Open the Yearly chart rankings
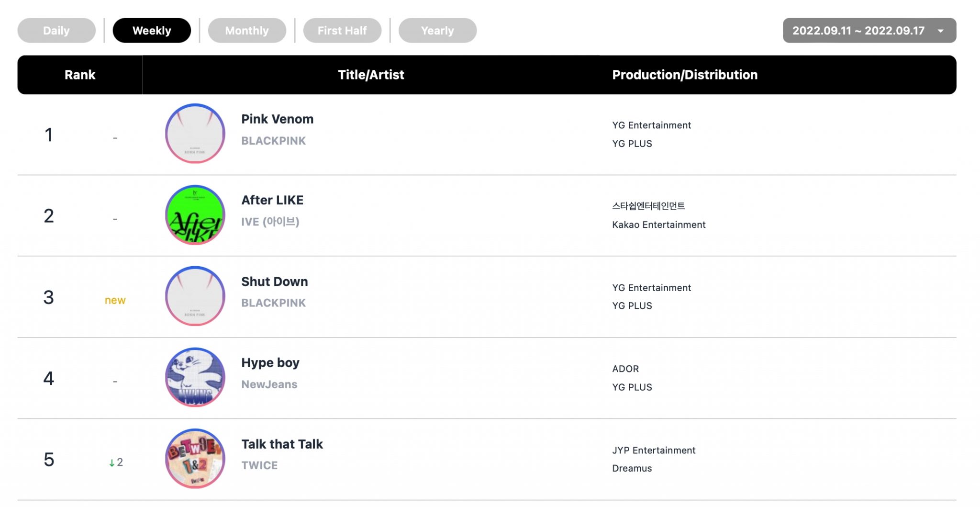The image size is (980, 507). tap(437, 30)
